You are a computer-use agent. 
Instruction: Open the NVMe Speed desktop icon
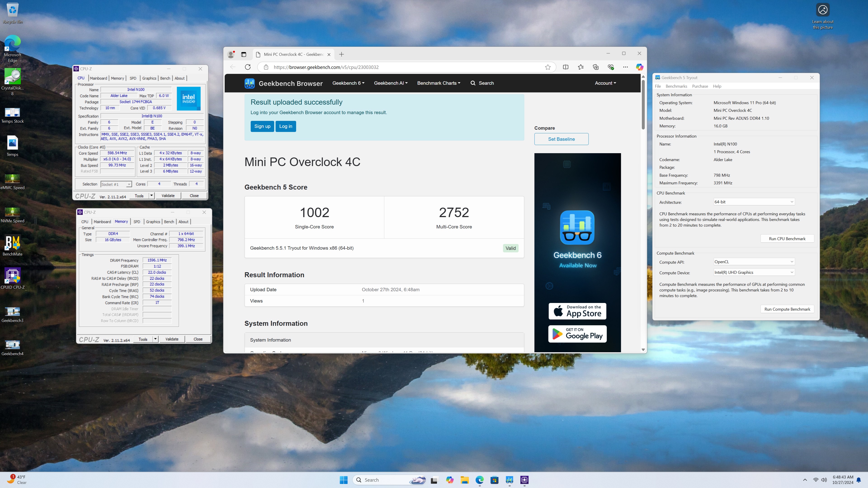(x=12, y=215)
